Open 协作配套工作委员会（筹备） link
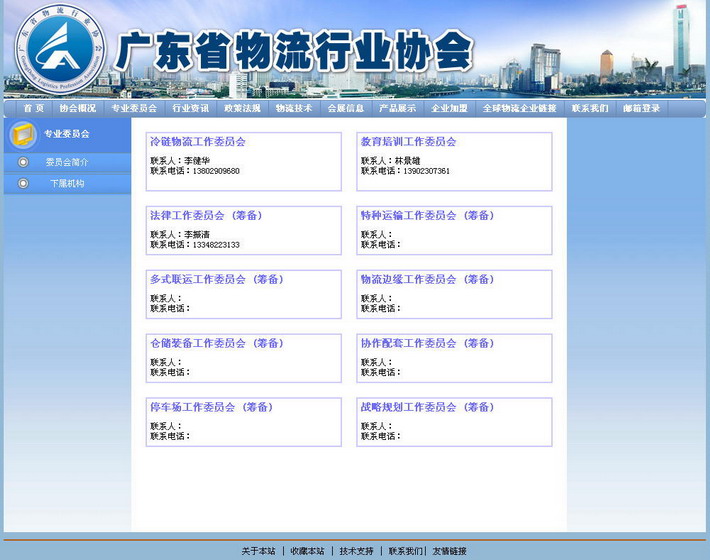The height and width of the screenshot is (560, 710). pos(427,343)
